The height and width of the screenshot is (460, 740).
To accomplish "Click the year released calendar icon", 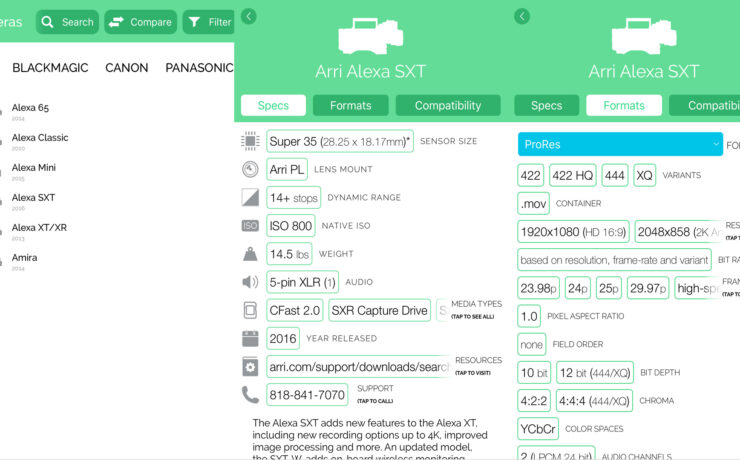I will (250, 338).
